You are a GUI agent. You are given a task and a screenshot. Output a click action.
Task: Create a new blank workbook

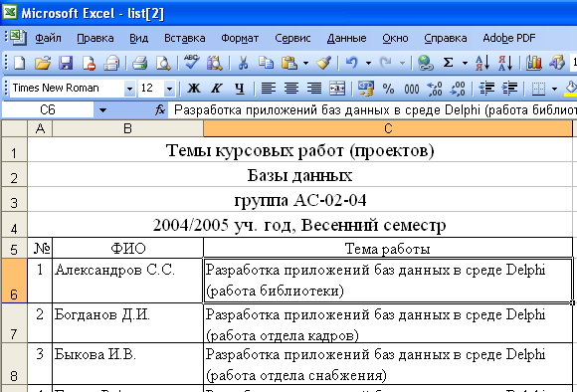click(19, 63)
